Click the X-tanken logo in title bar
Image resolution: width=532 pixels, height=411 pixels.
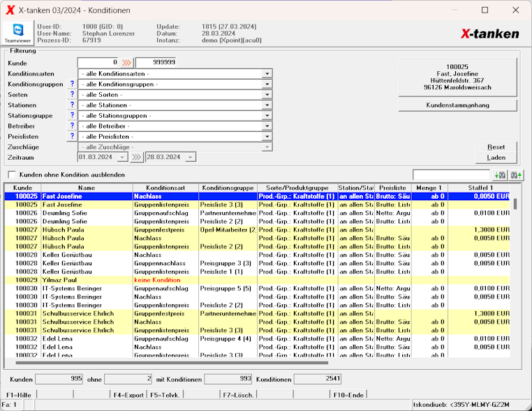click(x=10, y=10)
